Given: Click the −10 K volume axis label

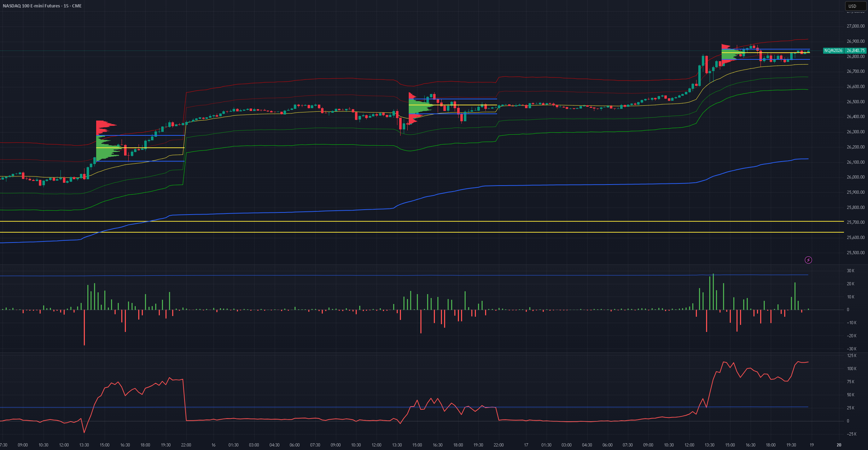Looking at the screenshot, I should (851, 323).
